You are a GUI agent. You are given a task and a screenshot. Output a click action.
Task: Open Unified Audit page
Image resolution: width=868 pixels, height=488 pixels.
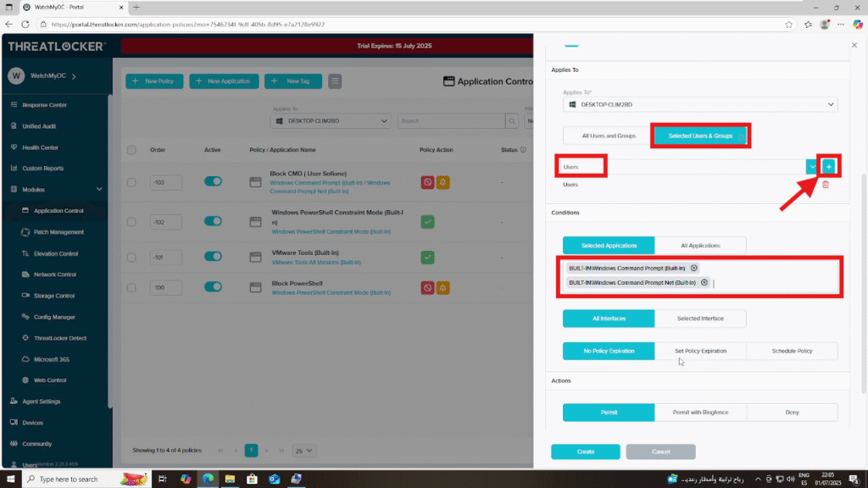coord(39,126)
